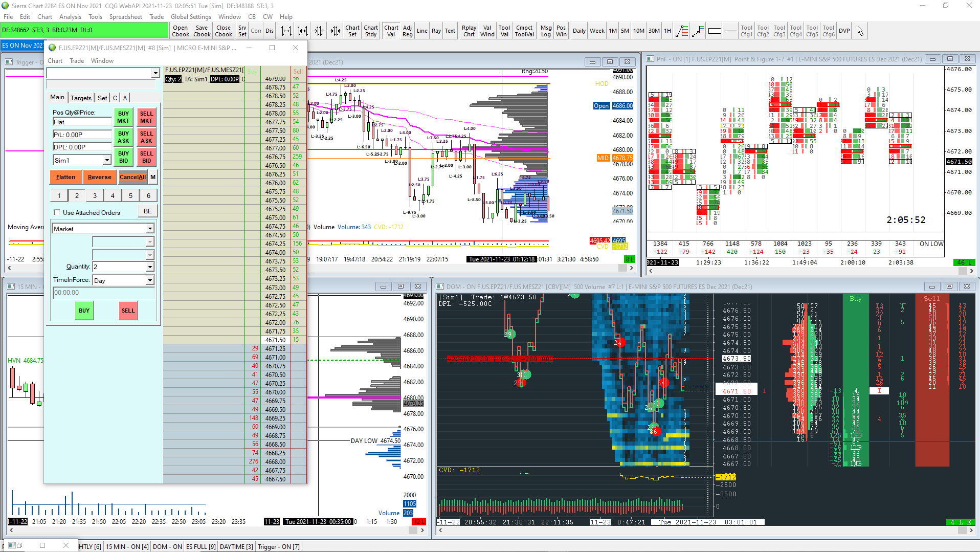Select quantity preset 6

pyautogui.click(x=149, y=196)
